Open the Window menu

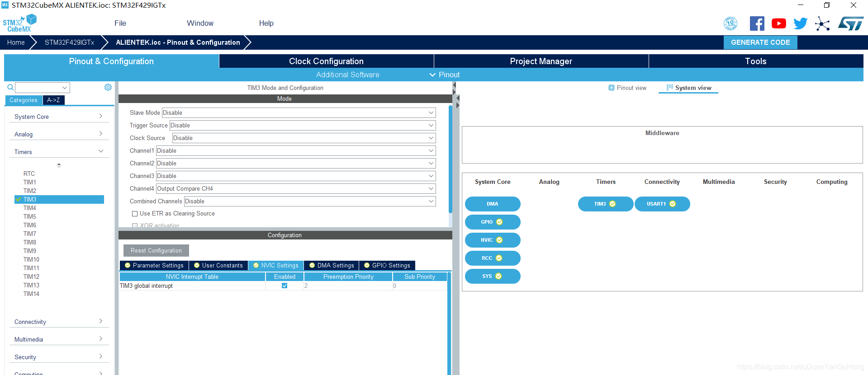pos(200,23)
